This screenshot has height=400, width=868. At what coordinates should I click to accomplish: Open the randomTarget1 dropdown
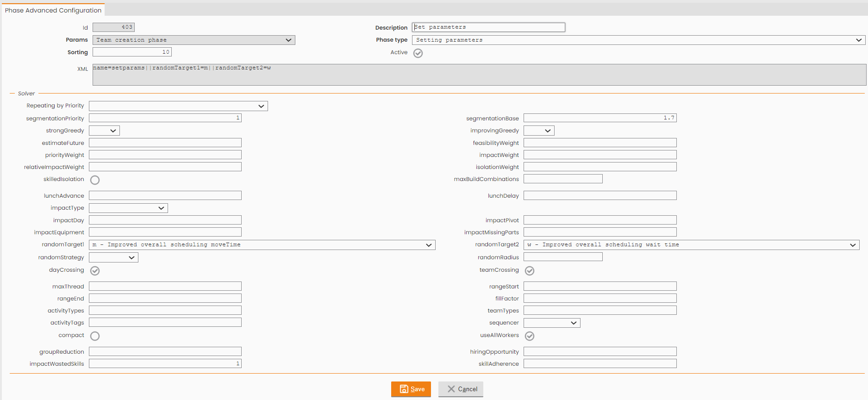[262, 245]
